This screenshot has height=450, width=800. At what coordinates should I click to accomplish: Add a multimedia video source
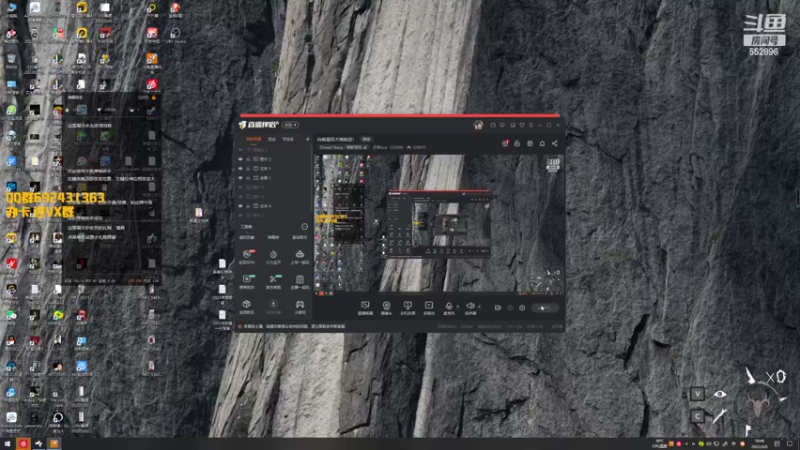pos(429,308)
